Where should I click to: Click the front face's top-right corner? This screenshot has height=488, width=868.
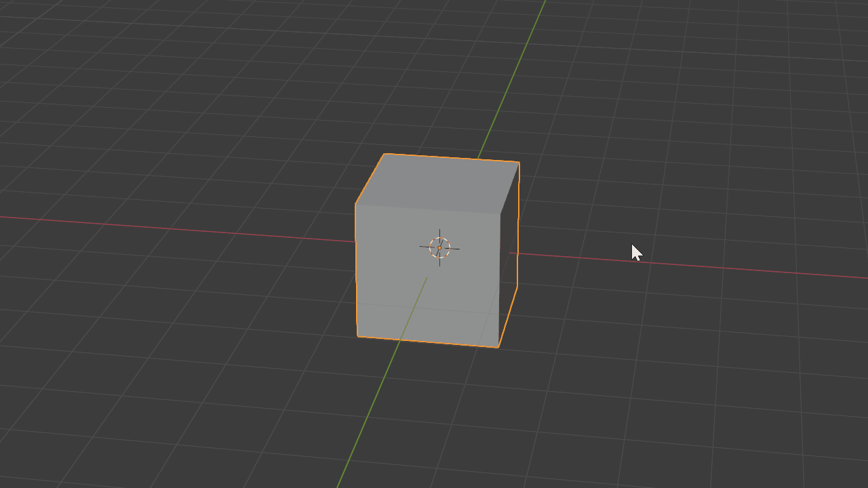[x=500, y=214]
